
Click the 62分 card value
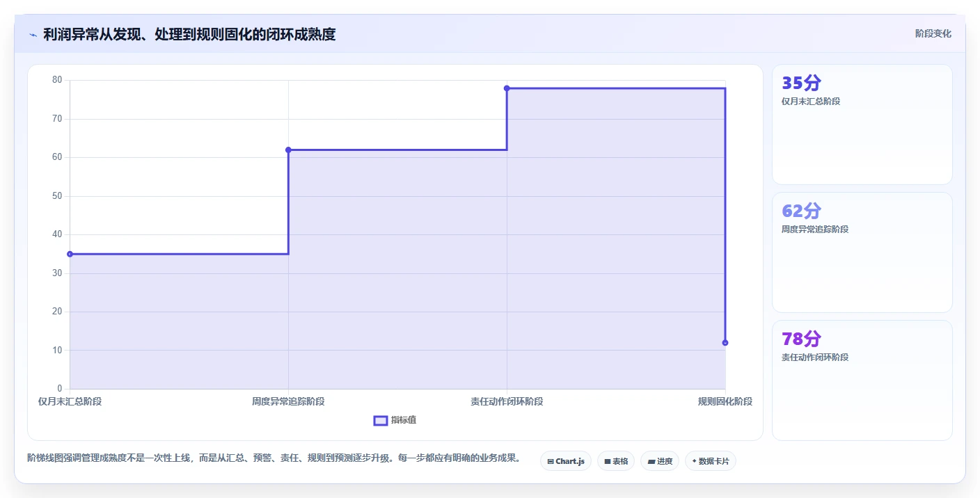tap(801, 211)
